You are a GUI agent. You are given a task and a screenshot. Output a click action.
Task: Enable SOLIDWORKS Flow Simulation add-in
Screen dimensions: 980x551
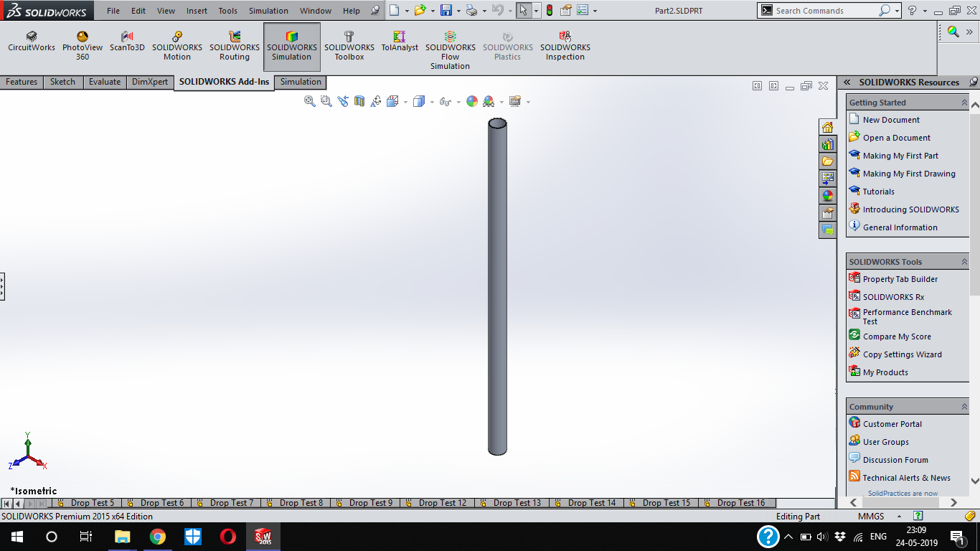point(450,50)
